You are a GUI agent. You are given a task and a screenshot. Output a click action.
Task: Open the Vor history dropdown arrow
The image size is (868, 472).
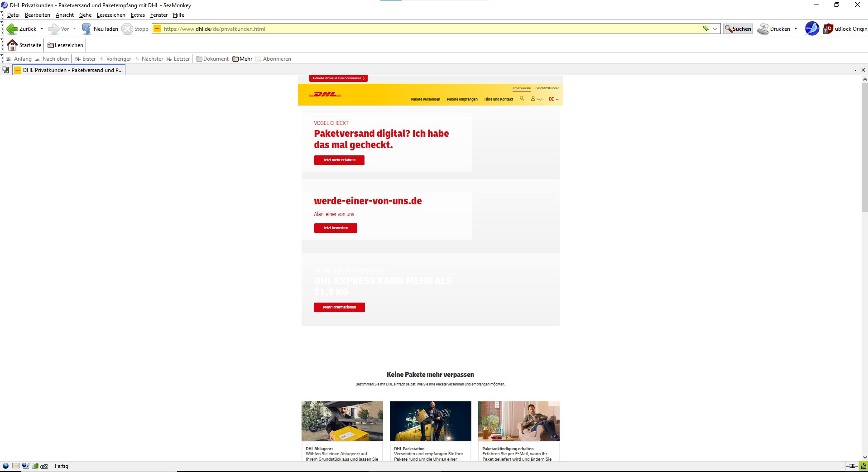point(74,29)
